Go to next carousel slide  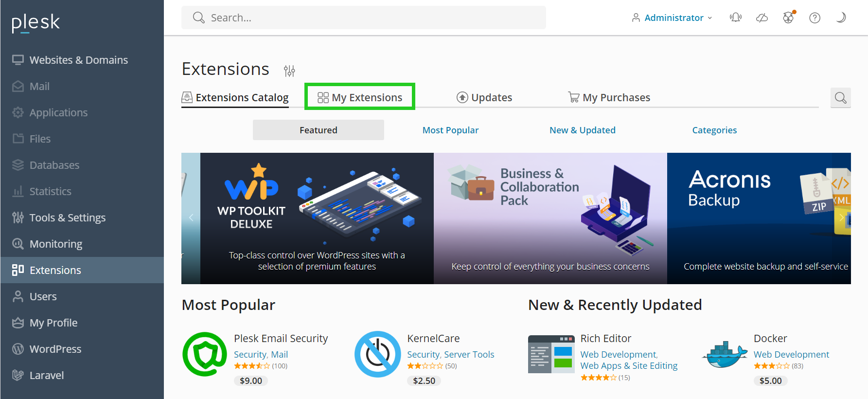(x=842, y=218)
